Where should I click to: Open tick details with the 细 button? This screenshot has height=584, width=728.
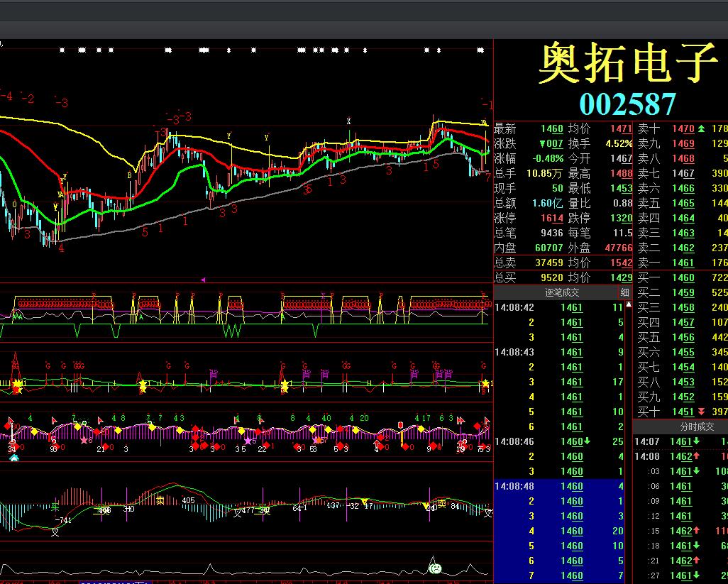(624, 292)
